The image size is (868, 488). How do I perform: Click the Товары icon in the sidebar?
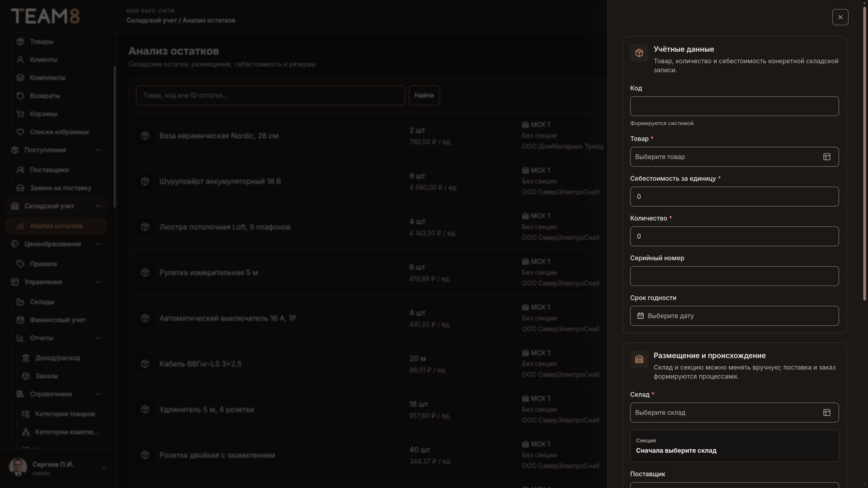pyautogui.click(x=20, y=42)
